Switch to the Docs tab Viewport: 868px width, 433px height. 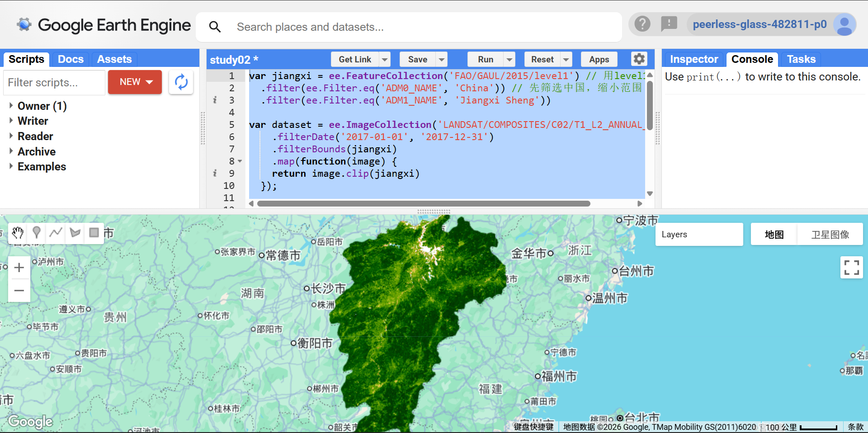point(71,59)
